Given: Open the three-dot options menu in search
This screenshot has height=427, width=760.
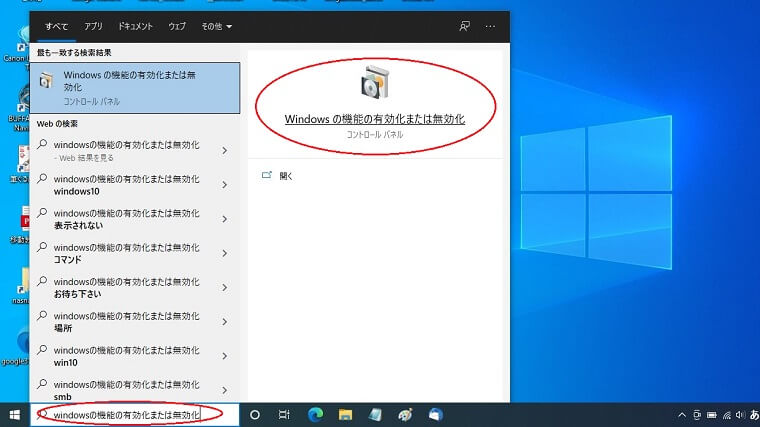Looking at the screenshot, I should (490, 26).
